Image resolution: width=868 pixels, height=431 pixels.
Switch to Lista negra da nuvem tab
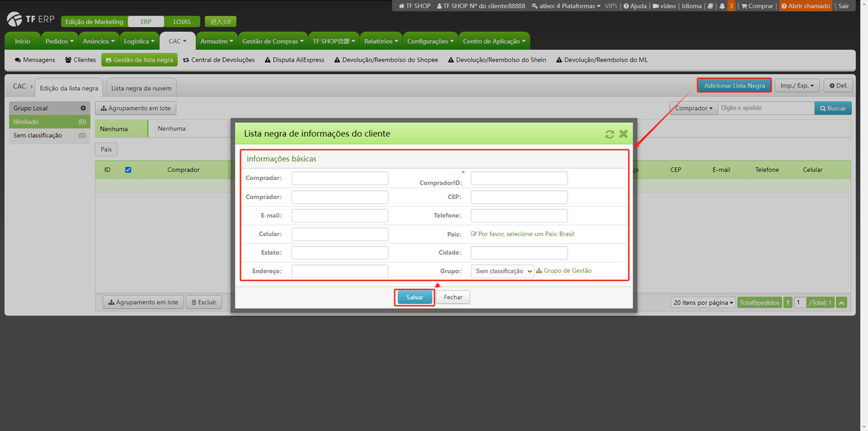pos(141,88)
